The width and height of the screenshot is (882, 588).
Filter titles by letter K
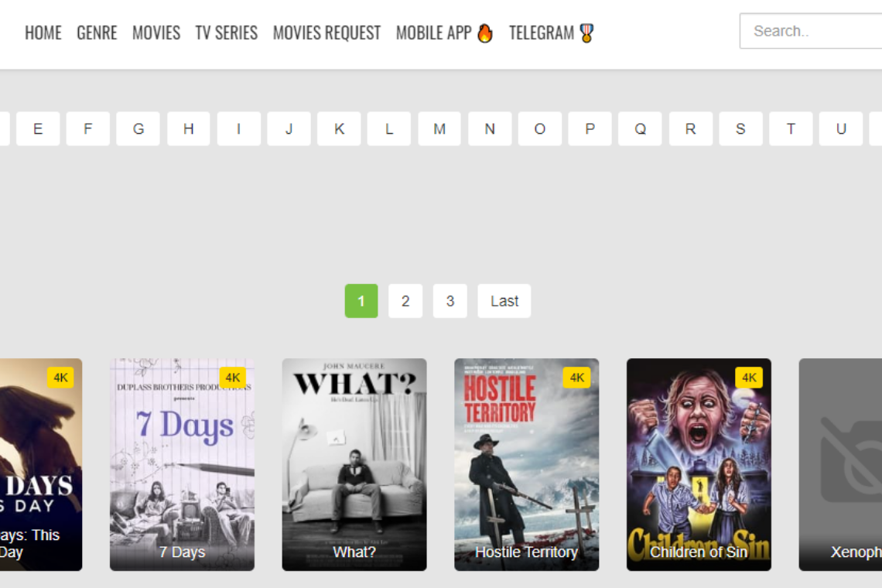(x=339, y=129)
